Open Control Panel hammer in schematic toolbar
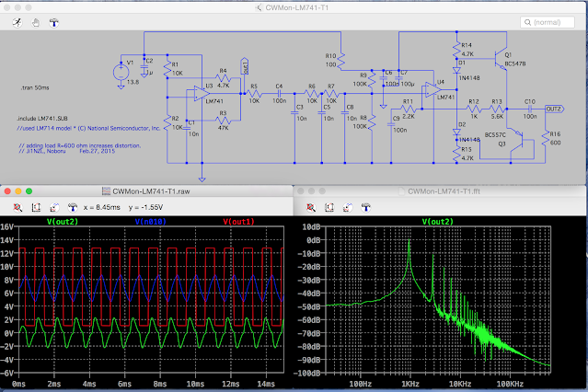The height and width of the screenshot is (392, 588). coord(54,23)
